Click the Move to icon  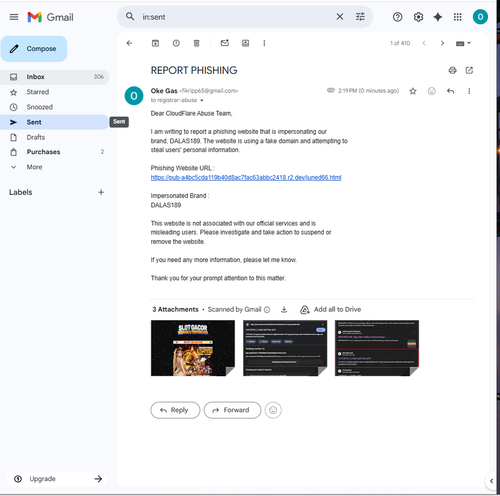tap(245, 43)
